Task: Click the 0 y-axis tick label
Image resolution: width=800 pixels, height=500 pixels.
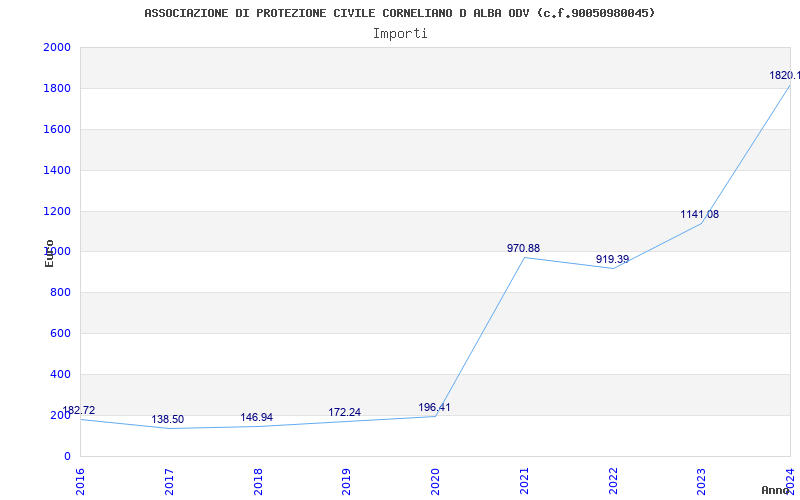Action: (67, 456)
